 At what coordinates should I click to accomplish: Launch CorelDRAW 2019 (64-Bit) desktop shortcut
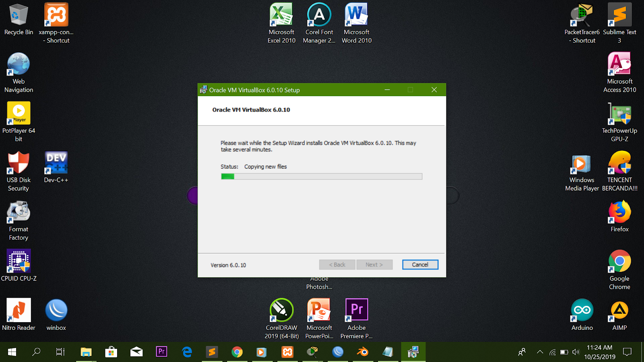281,319
